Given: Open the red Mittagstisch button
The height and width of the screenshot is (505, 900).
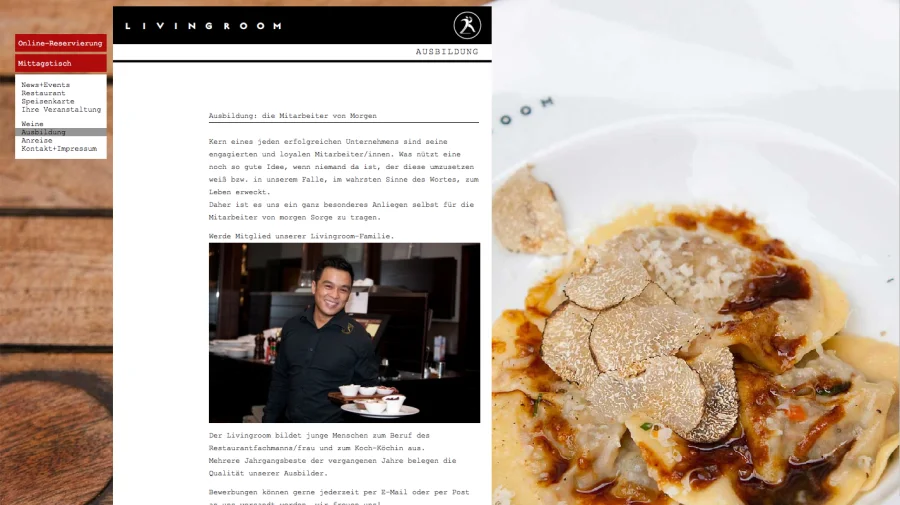Looking at the screenshot, I should [60, 63].
